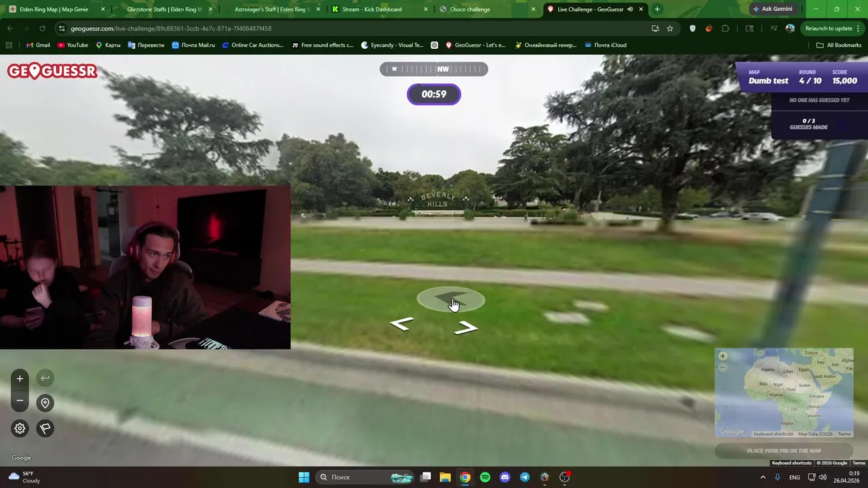
Task: Return to start with pin button
Action: 45,403
